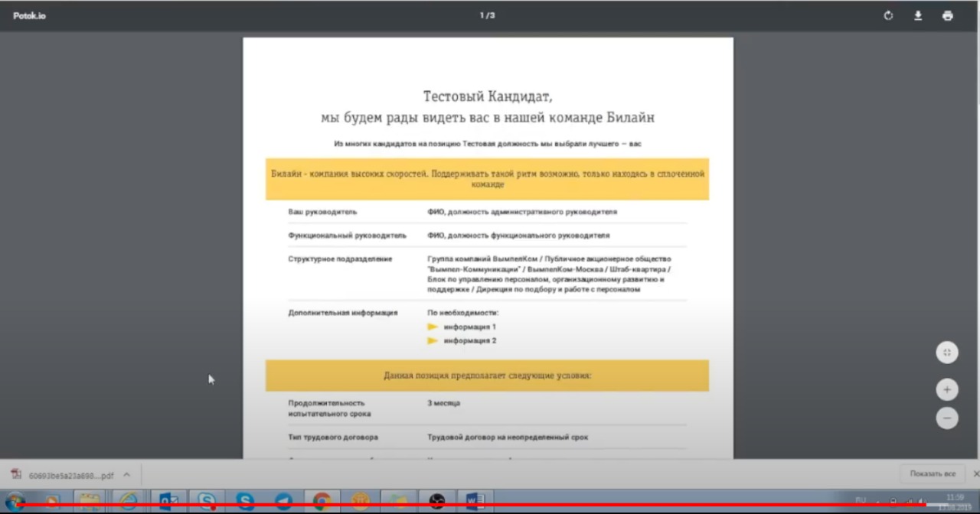Viewport: 980px width, 514px height.
Task: Click the Potok.io document title
Action: coord(29,15)
